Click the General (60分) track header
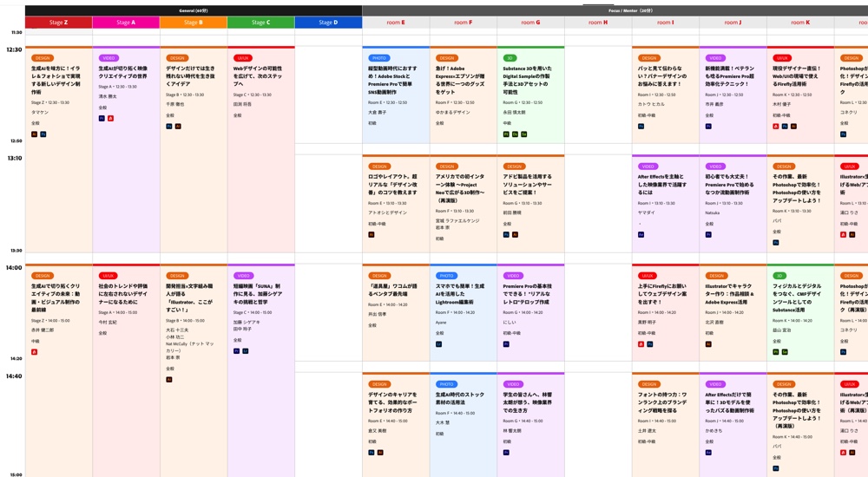 pyautogui.click(x=193, y=10)
